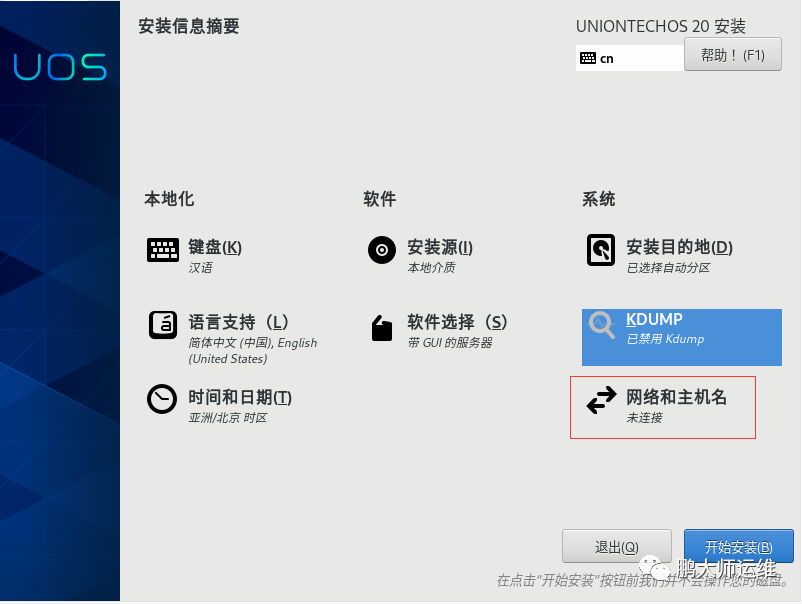Open 安装源(I) settings
The height and width of the screenshot is (604, 802).
tap(440, 248)
